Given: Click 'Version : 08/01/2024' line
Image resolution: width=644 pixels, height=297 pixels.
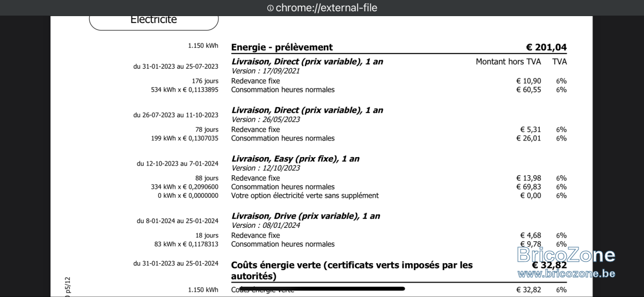Looking at the screenshot, I should tap(266, 225).
